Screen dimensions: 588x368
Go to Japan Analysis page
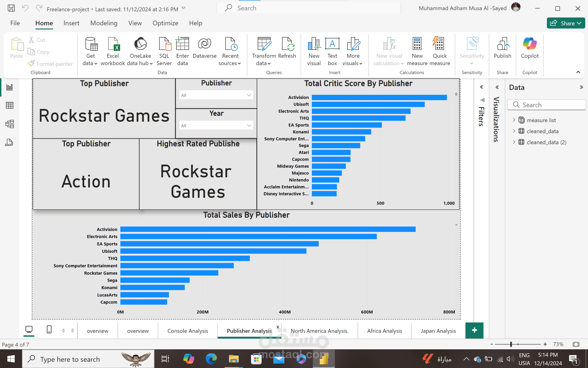[438, 331]
